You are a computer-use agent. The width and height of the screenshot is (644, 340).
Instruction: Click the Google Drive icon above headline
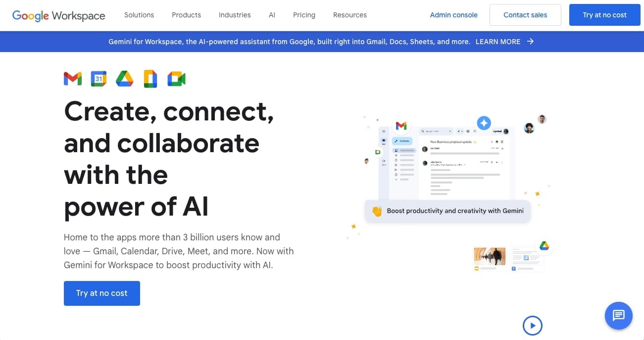(x=125, y=79)
